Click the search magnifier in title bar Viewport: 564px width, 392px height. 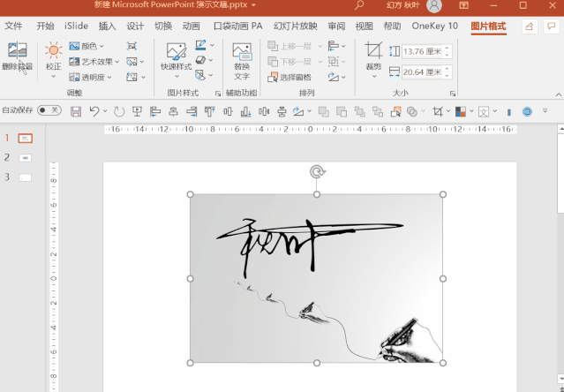point(359,6)
